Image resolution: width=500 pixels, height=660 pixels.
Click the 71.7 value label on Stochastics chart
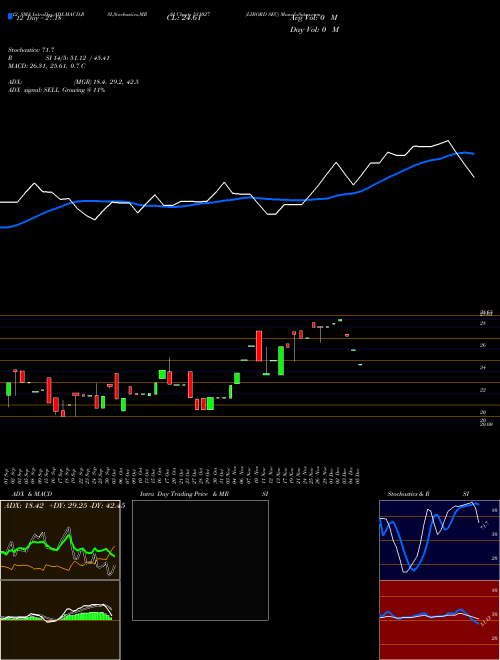[x=484, y=525]
